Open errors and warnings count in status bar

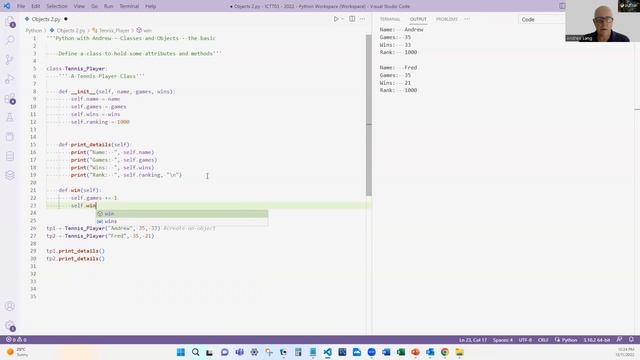(16, 340)
